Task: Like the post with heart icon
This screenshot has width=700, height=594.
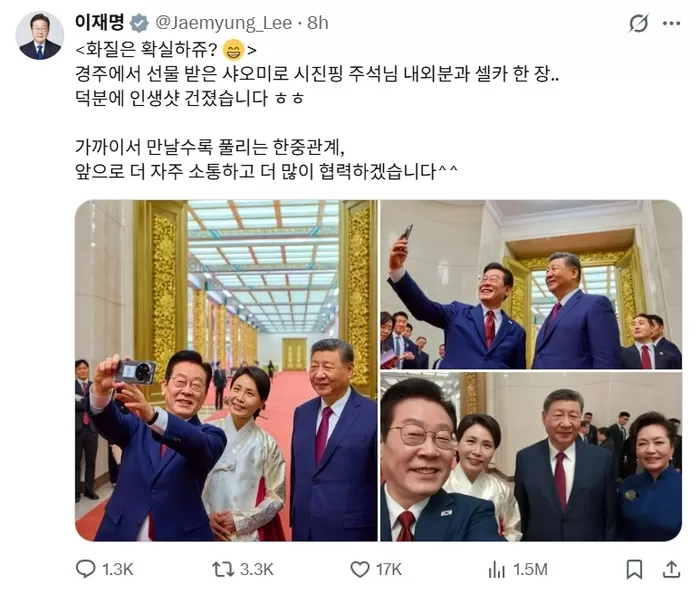Action: tap(359, 569)
